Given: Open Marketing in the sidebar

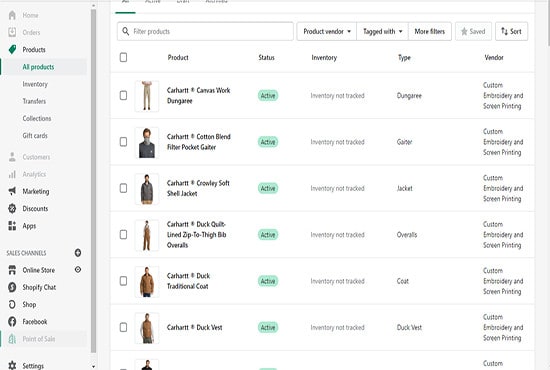Looking at the screenshot, I should (36, 191).
